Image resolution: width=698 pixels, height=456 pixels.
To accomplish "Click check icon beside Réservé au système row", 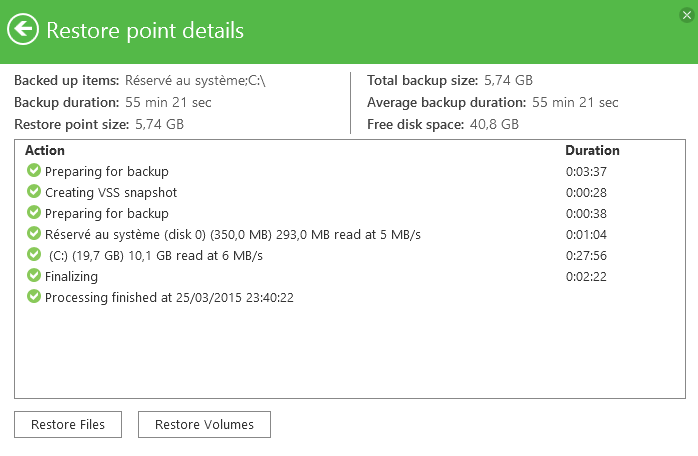I will pyautogui.click(x=33, y=234).
